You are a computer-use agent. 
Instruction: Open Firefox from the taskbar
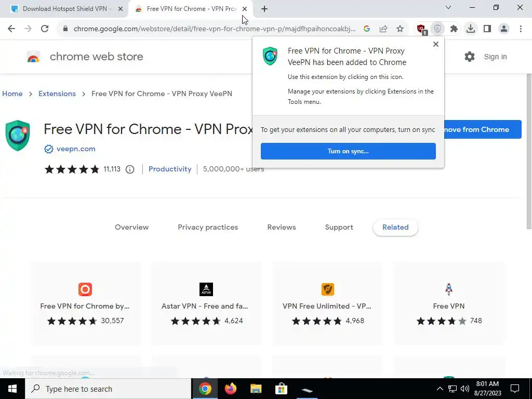point(230,389)
